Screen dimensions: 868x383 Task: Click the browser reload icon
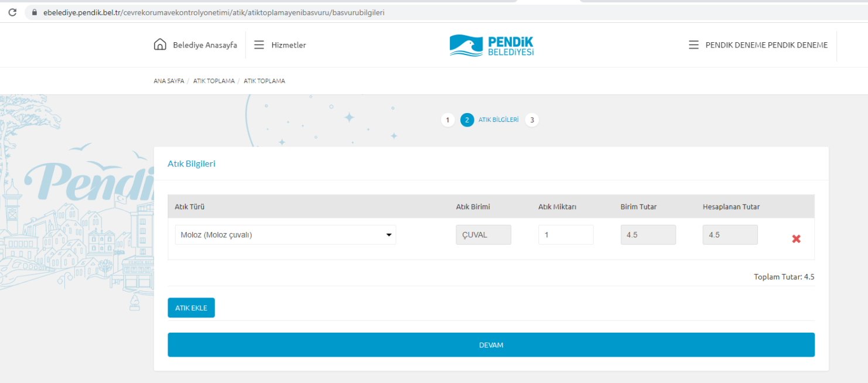[12, 12]
